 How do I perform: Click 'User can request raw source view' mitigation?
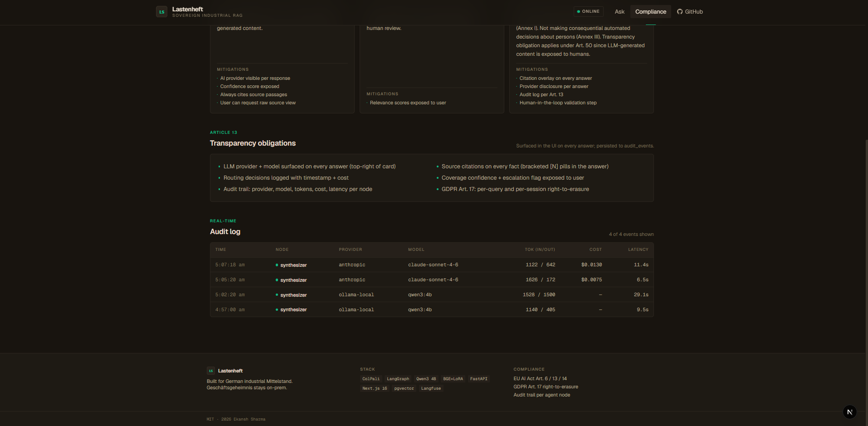coord(258,103)
